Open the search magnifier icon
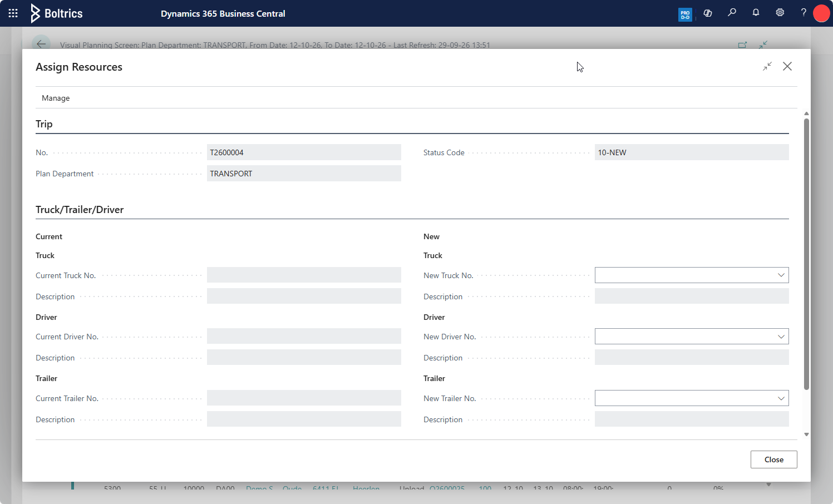833x504 pixels. pos(732,12)
